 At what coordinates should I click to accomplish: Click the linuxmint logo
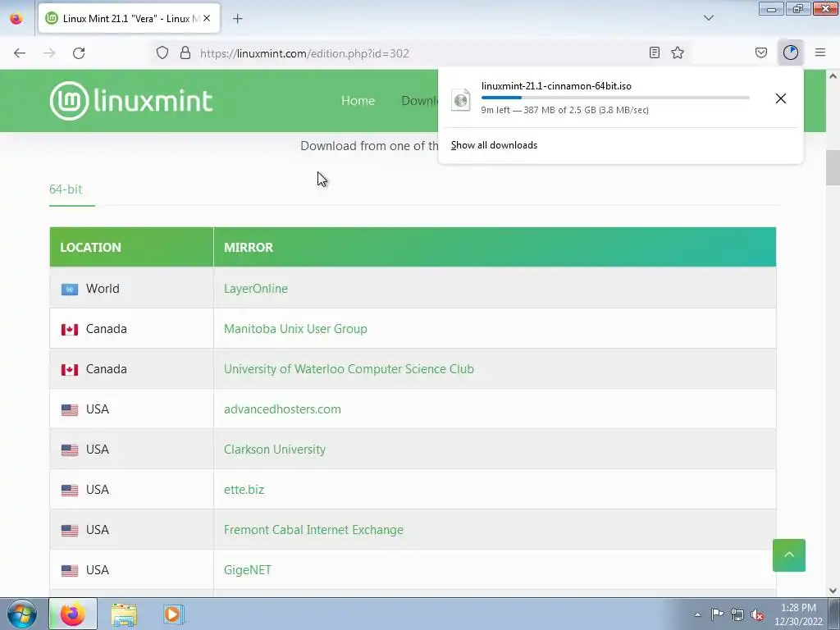click(131, 101)
